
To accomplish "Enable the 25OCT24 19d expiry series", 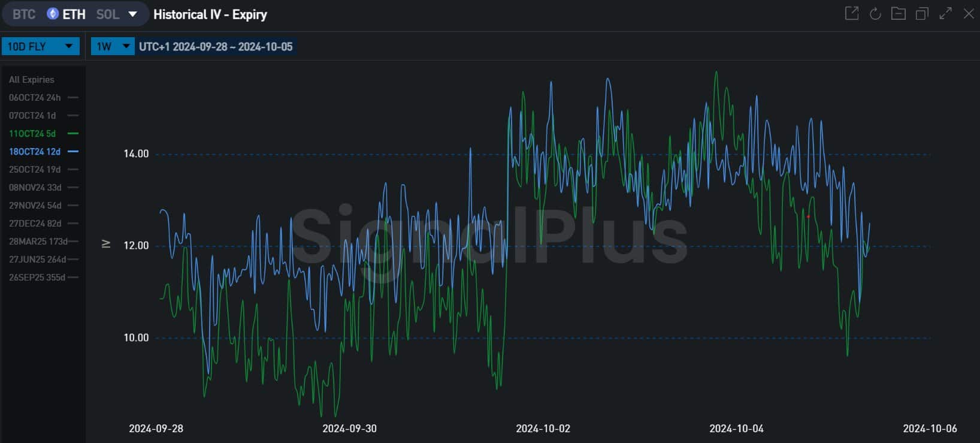I will pyautogui.click(x=35, y=170).
